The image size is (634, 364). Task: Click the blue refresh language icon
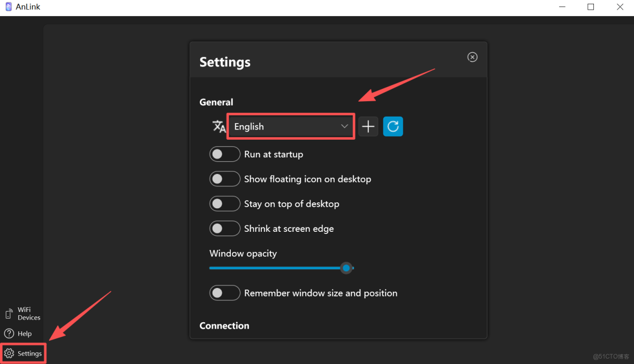(393, 126)
